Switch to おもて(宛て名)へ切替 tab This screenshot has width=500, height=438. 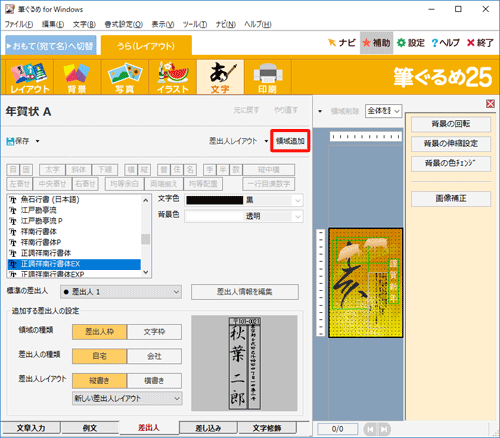click(51, 45)
